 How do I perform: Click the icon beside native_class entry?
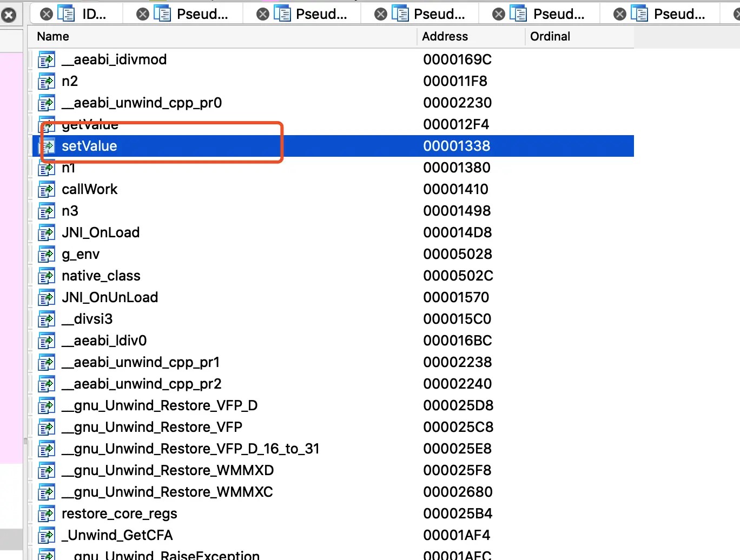(x=47, y=276)
